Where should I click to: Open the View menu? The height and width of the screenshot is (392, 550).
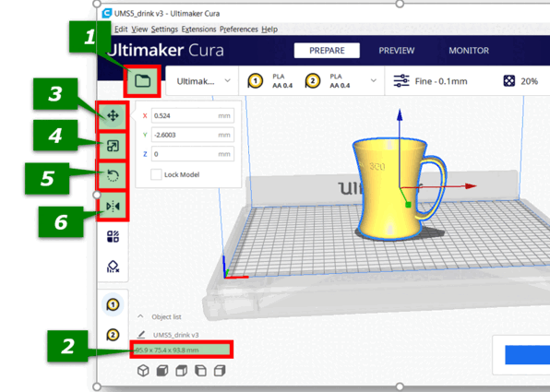[x=139, y=30]
